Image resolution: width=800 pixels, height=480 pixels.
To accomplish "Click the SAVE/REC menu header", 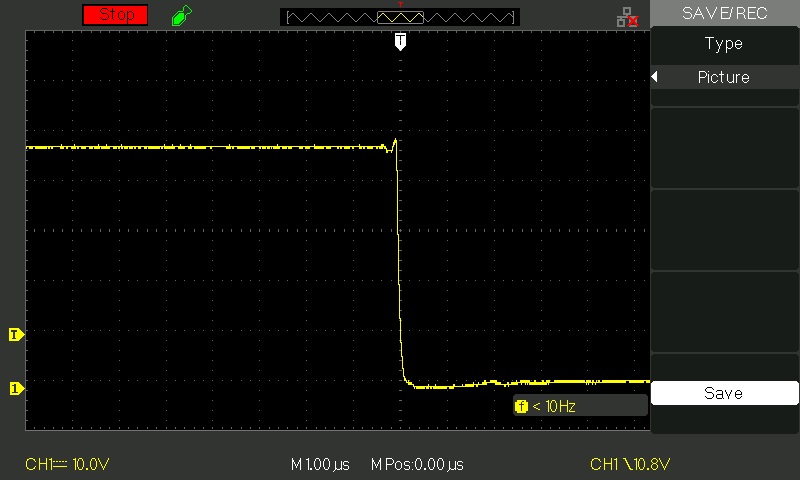I will pyautogui.click(x=724, y=13).
